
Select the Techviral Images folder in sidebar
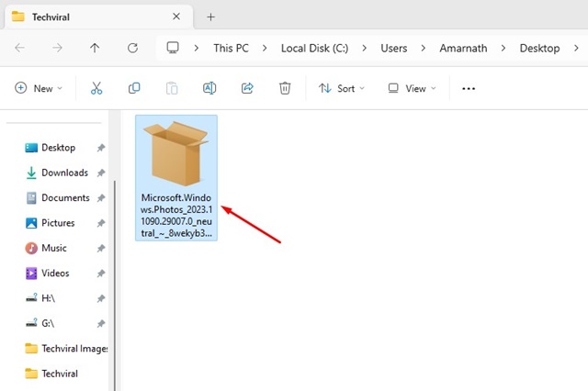[73, 349]
